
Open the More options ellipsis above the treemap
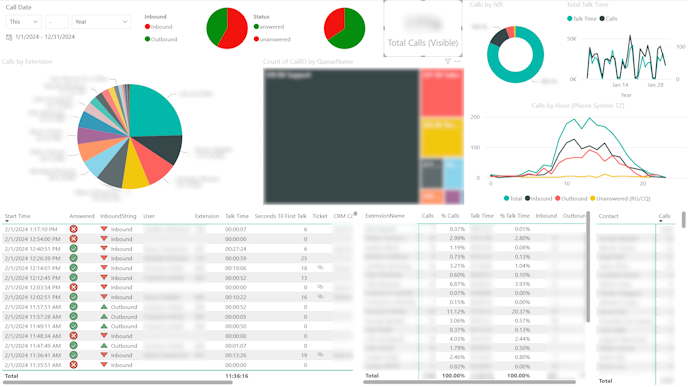click(x=458, y=61)
